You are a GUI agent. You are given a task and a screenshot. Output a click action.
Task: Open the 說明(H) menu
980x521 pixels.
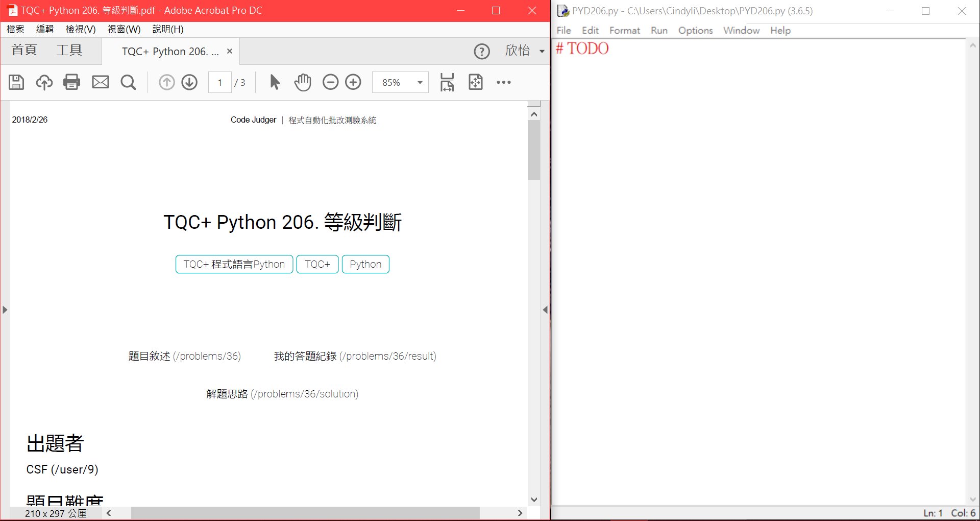click(168, 29)
